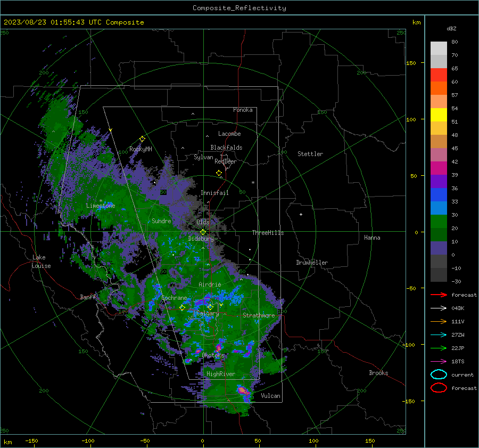Screen dimensions: 479x448
Task: Click the white plus marker west of Hanna
Action: [301, 214]
